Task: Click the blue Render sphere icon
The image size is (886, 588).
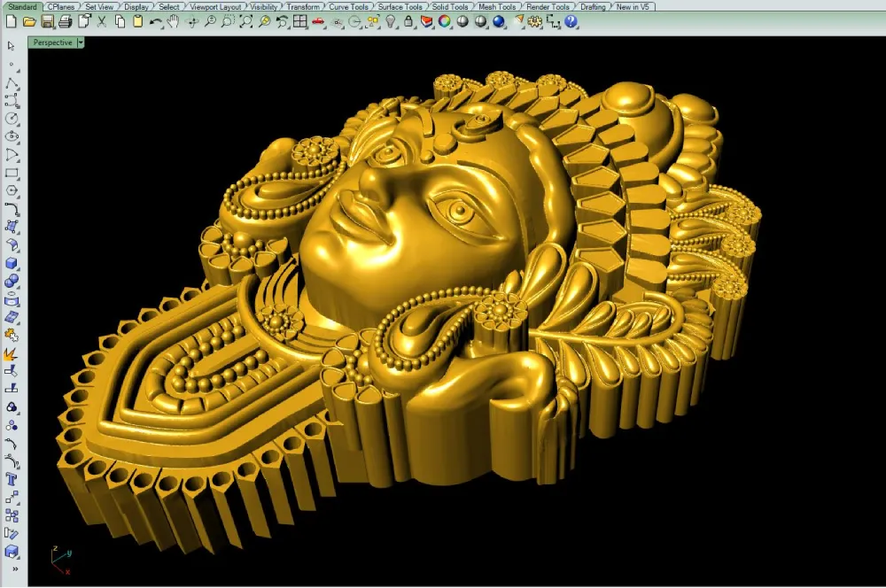Action: pos(498,22)
